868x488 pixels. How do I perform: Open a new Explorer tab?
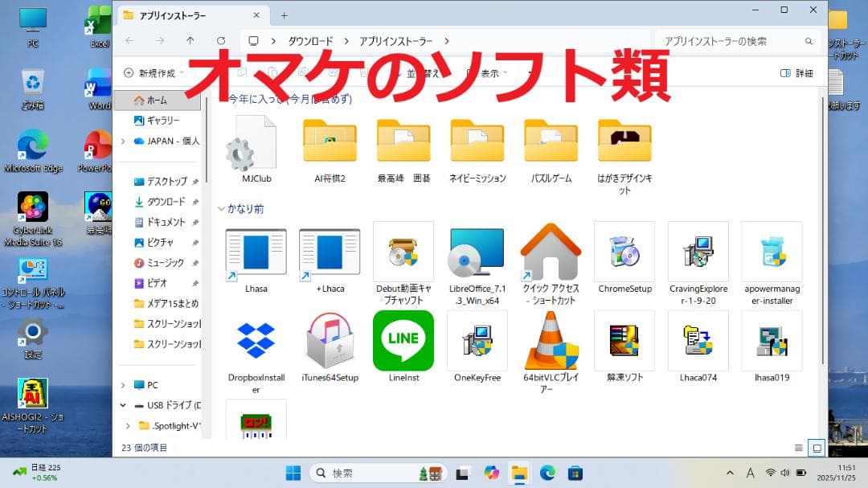(284, 14)
